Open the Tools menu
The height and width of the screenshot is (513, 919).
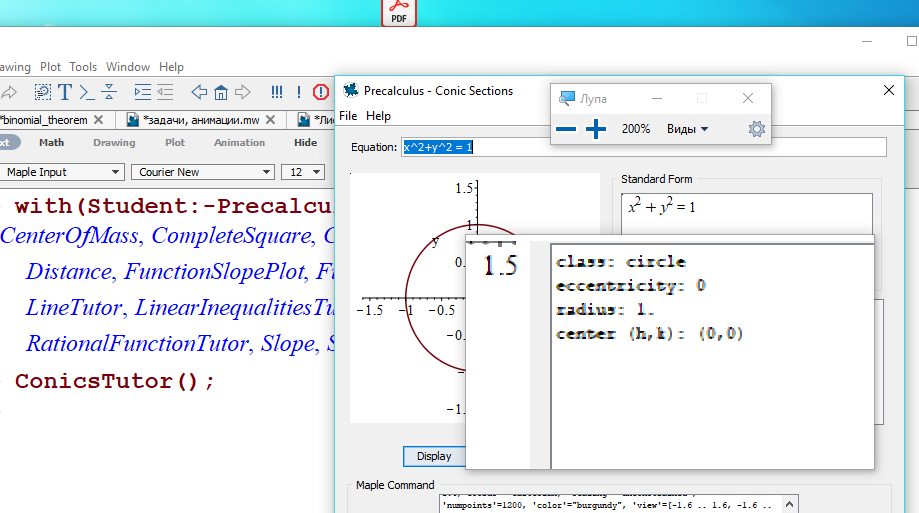pos(83,67)
